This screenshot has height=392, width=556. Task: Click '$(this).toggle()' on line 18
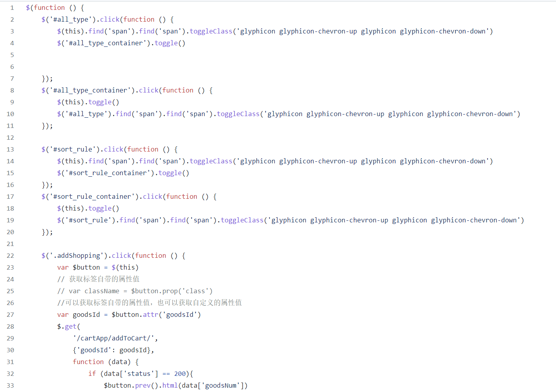coord(88,209)
